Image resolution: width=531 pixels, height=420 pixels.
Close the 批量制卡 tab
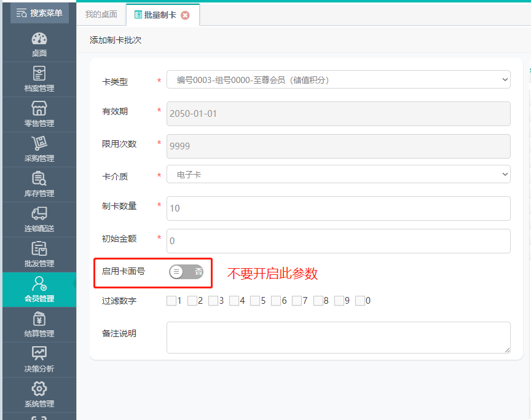(x=185, y=15)
